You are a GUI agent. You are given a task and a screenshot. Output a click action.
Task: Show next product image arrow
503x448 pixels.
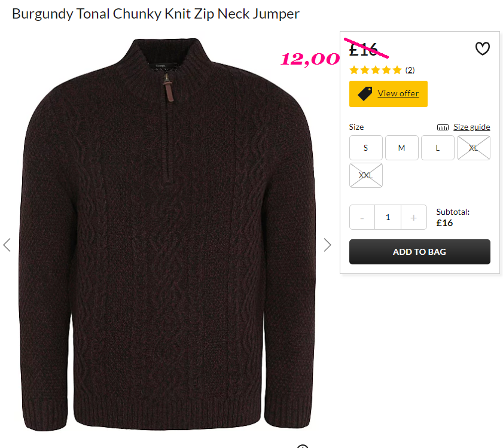pos(327,245)
